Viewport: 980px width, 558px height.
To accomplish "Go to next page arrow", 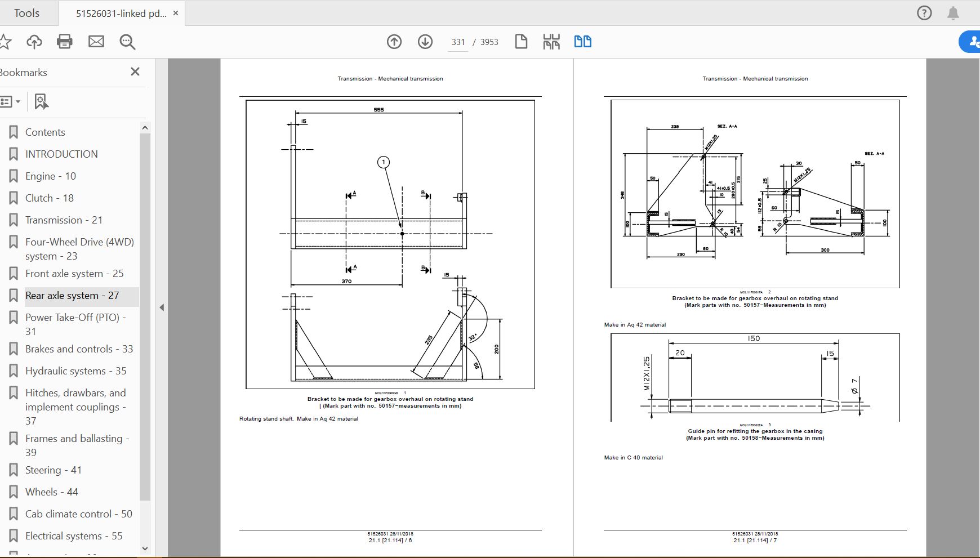I will point(425,42).
